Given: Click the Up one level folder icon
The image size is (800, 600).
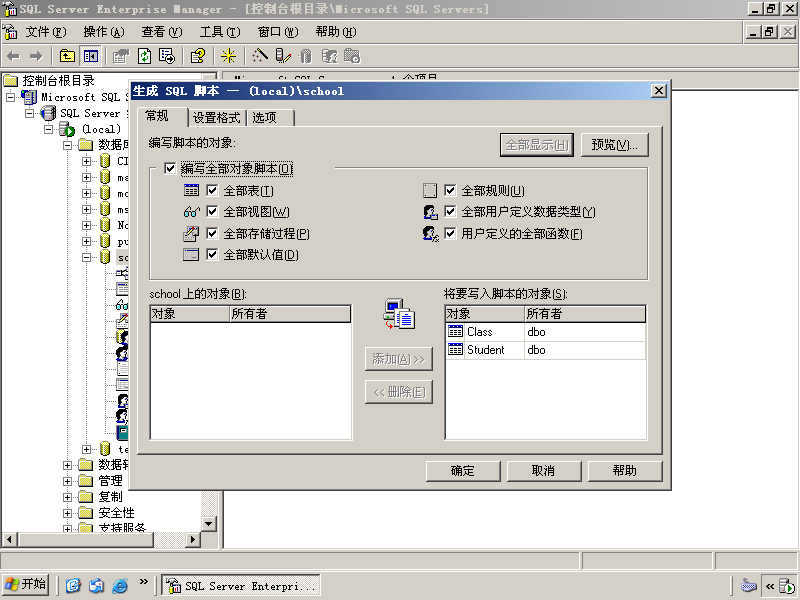Looking at the screenshot, I should (x=67, y=56).
